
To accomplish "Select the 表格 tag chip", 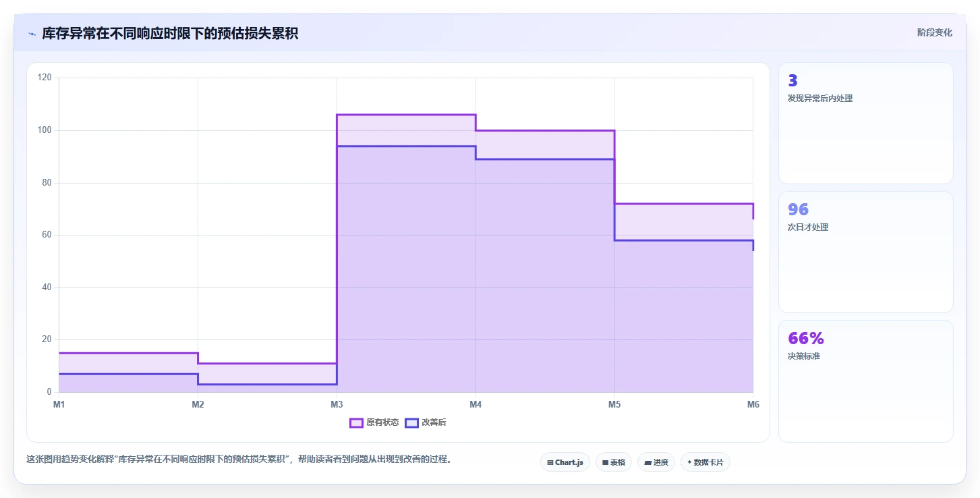I will pyautogui.click(x=614, y=462).
